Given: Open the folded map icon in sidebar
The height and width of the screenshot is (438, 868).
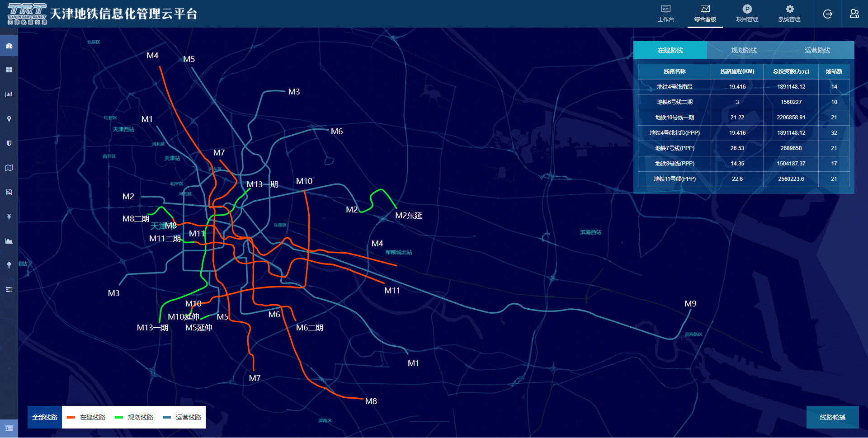Looking at the screenshot, I should click(9, 168).
